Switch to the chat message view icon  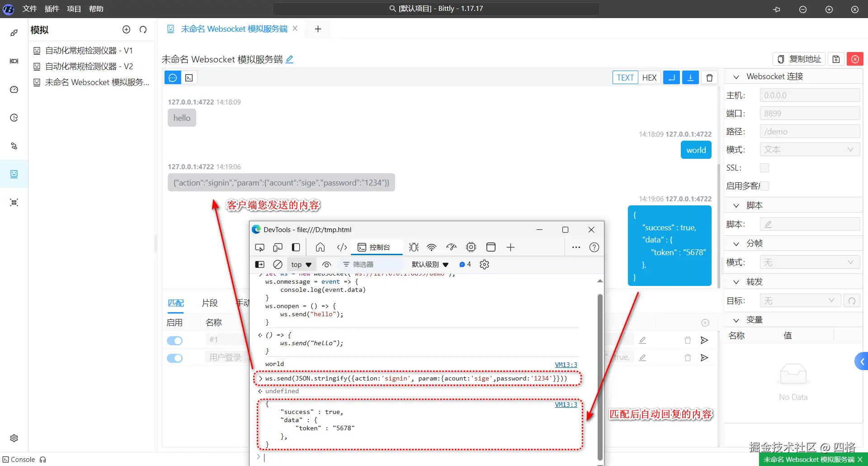click(x=173, y=78)
